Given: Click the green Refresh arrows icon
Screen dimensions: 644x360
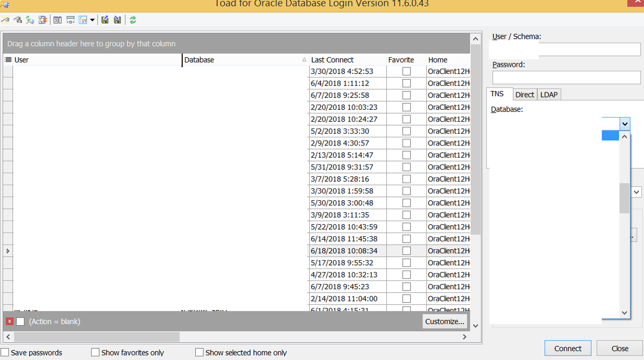Looking at the screenshot, I should tap(133, 20).
